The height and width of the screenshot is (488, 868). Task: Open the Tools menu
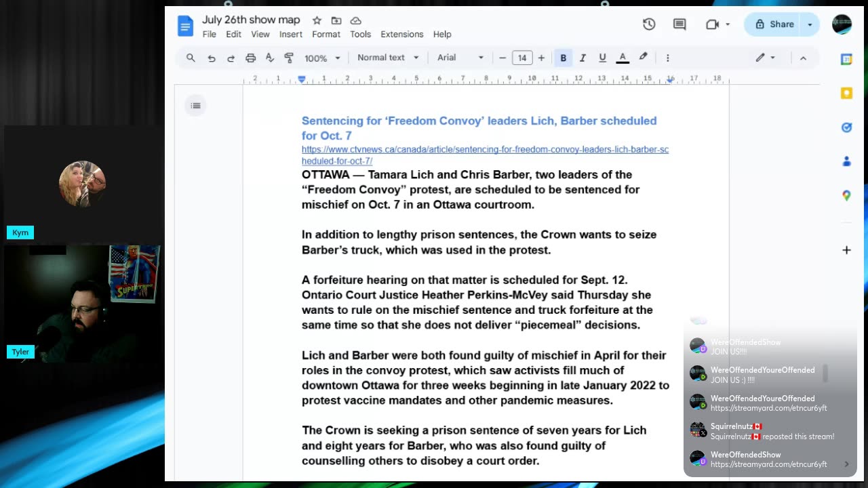(x=360, y=34)
